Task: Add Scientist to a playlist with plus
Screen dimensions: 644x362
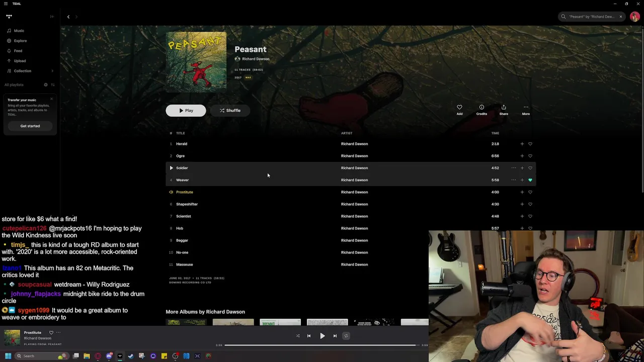Action: [522, 216]
